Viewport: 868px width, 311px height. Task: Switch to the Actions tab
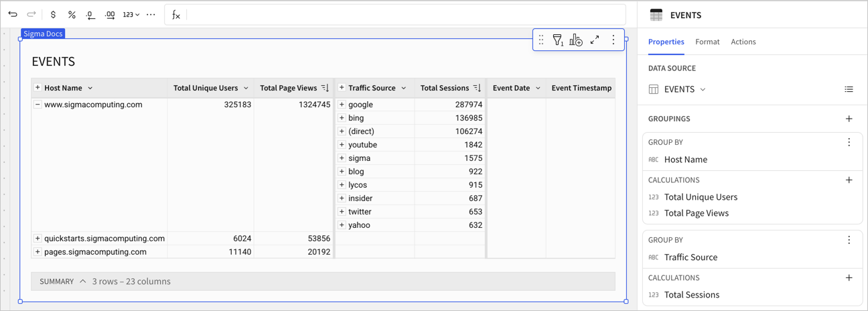743,42
